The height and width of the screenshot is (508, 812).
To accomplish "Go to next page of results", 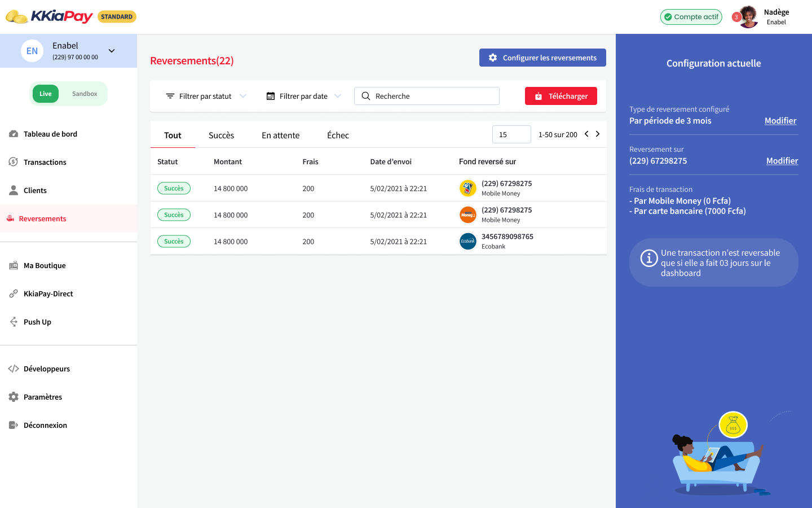I will point(598,134).
